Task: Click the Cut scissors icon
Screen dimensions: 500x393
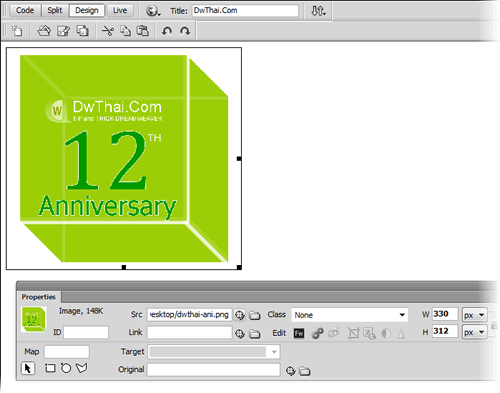Action: pyautogui.click(x=108, y=31)
